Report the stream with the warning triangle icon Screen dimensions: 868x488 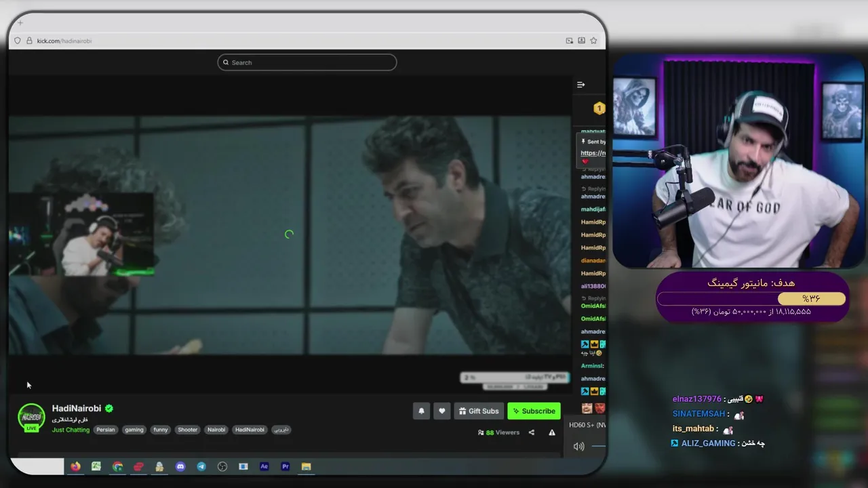tap(552, 432)
